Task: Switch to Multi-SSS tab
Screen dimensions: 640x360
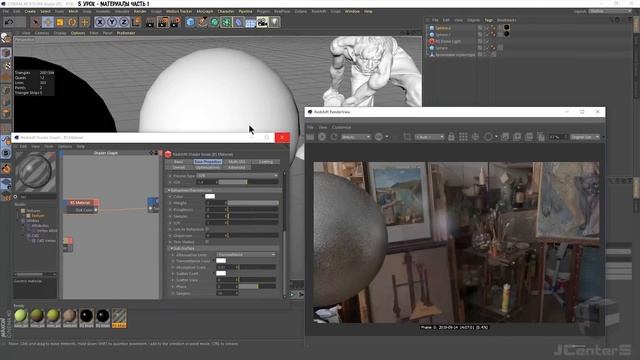Action: click(237, 162)
